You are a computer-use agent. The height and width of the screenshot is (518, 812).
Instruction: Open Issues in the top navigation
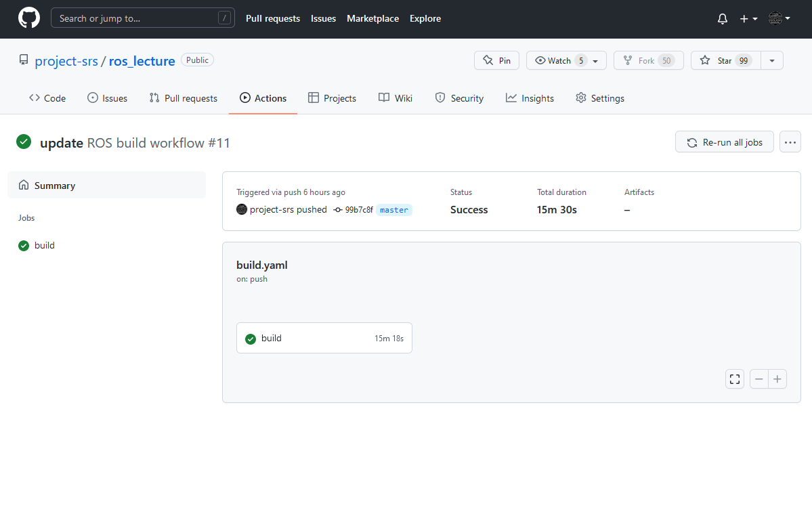click(x=323, y=18)
